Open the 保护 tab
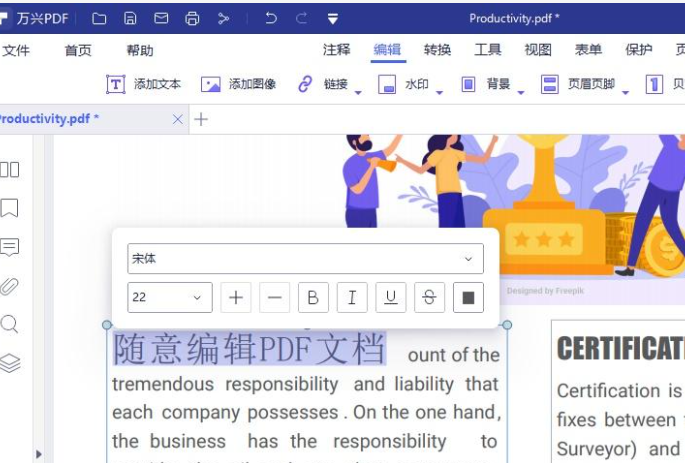 click(639, 50)
